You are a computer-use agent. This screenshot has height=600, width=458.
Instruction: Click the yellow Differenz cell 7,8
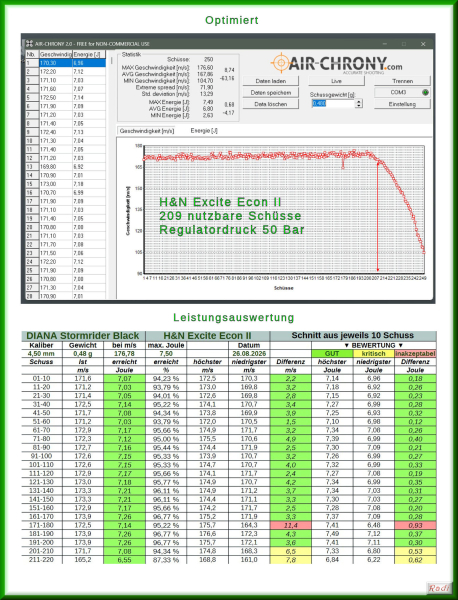click(291, 559)
